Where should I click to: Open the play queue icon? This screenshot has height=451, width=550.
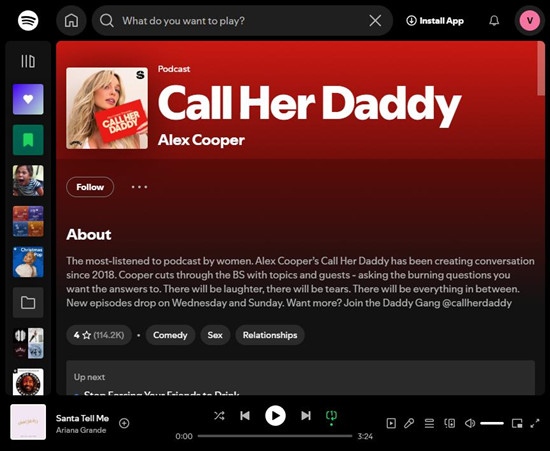point(429,423)
